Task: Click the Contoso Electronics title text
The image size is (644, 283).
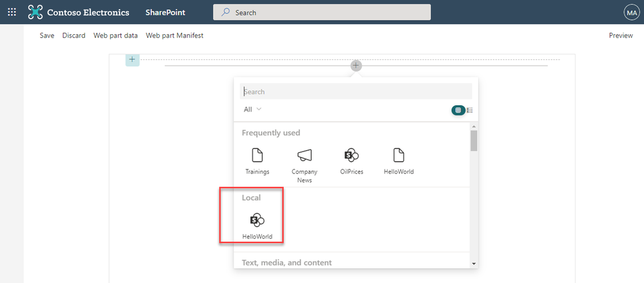Action: [88, 12]
